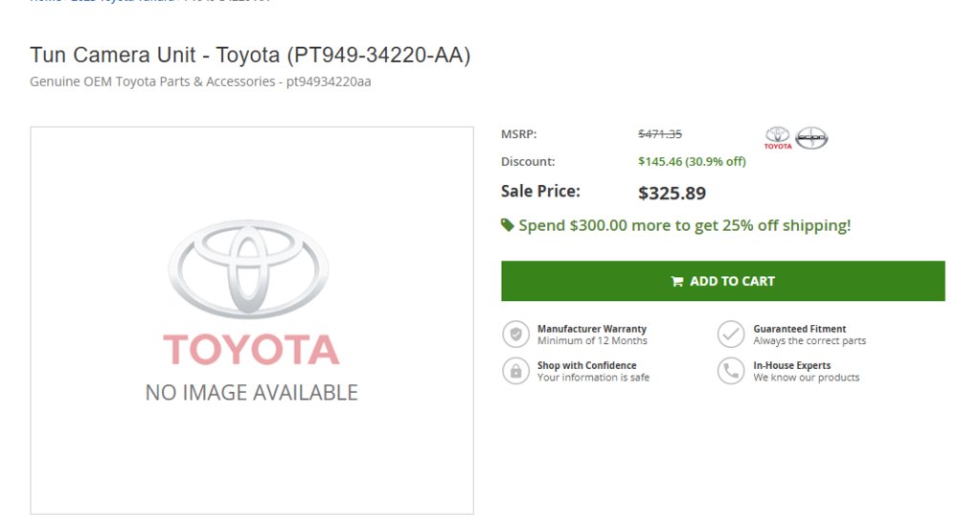Click the green price tag icon
This screenshot has height=531, width=980.
click(508, 225)
